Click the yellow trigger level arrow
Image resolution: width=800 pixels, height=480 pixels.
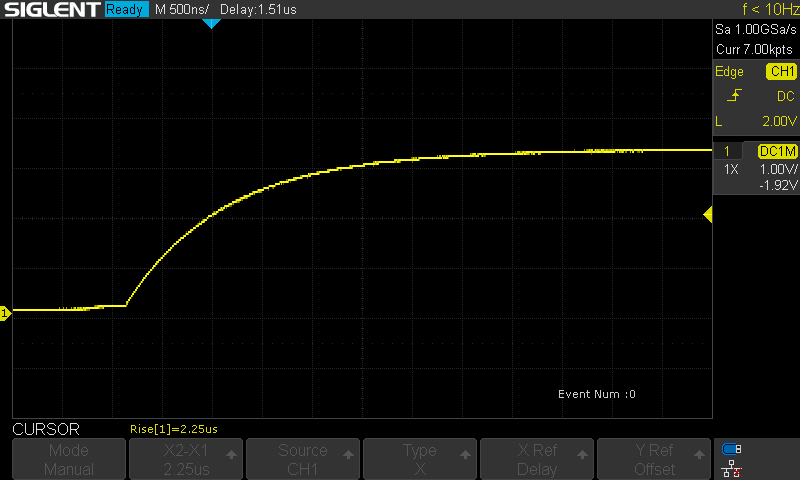click(x=708, y=215)
